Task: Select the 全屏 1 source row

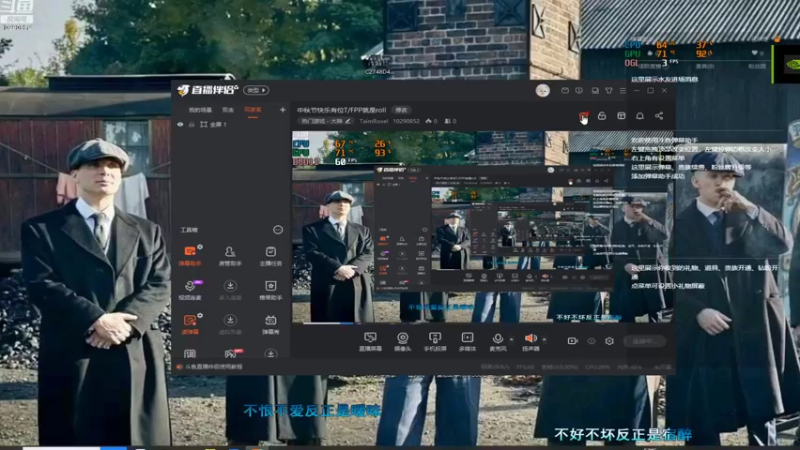Action: click(x=232, y=124)
